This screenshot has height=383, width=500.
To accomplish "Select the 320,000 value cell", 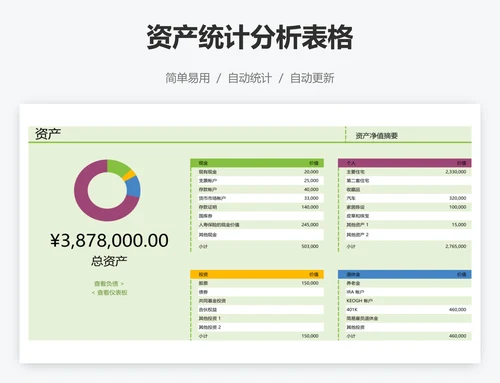I will coord(458,198).
